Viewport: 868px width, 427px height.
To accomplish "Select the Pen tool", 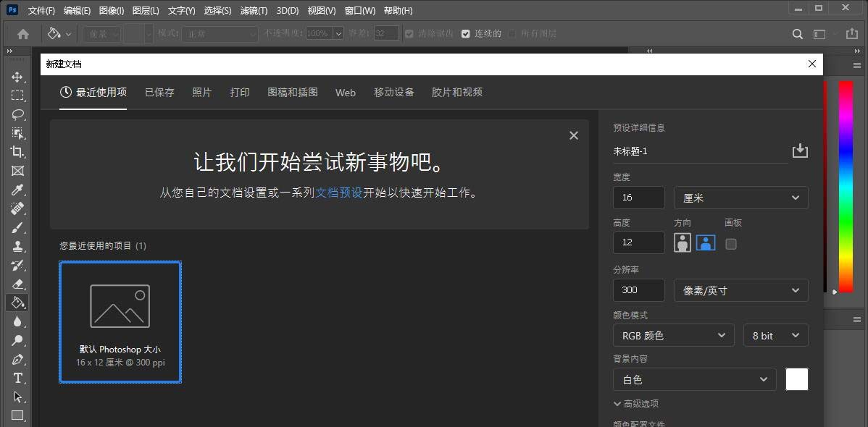I will (x=17, y=359).
